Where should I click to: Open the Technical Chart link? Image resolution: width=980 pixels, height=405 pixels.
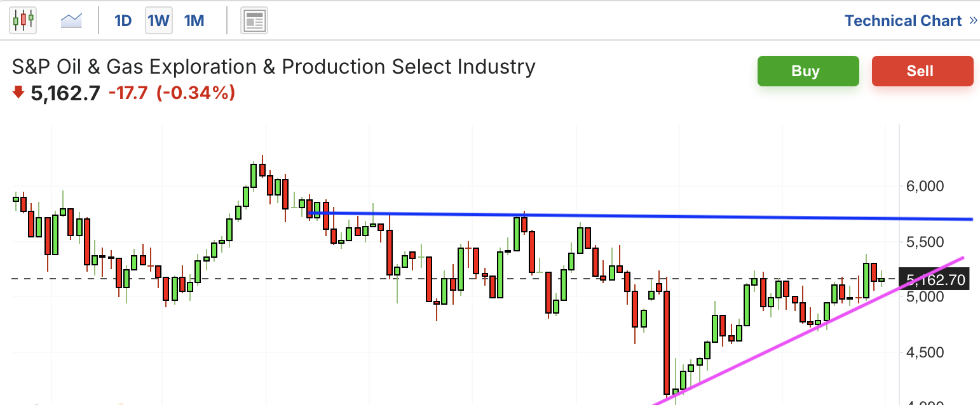(x=902, y=21)
